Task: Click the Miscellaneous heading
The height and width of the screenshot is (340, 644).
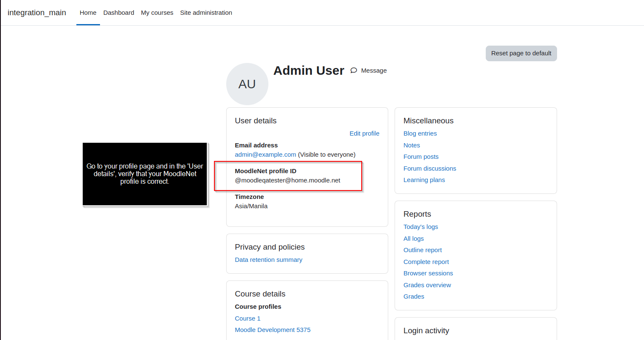Action: 428,121
